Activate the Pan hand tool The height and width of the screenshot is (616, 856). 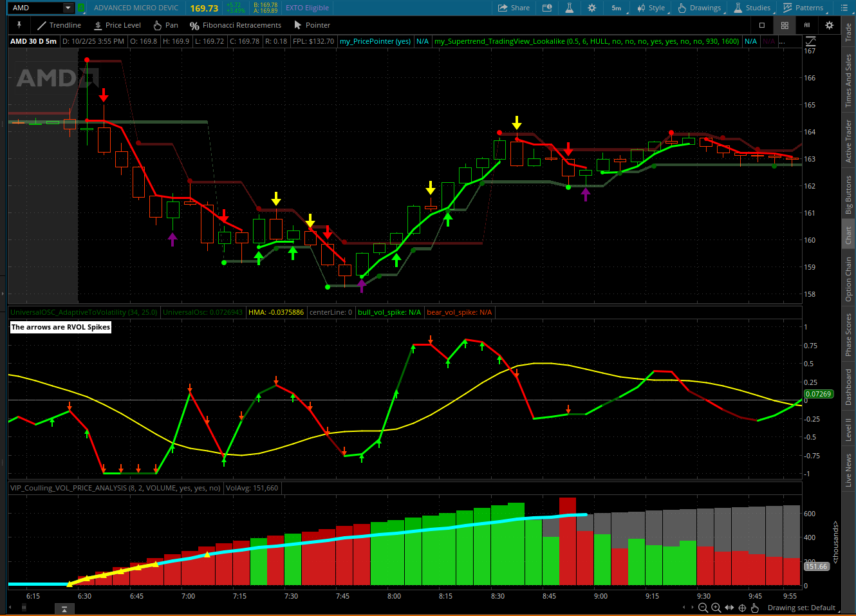(x=165, y=25)
